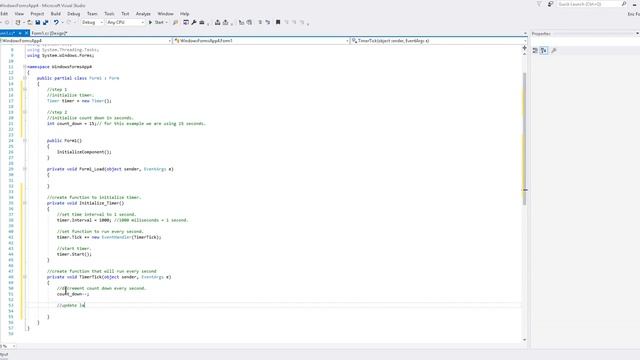Click the editor scrollbar down arrow
640x360 pixels.
[x=524, y=340]
